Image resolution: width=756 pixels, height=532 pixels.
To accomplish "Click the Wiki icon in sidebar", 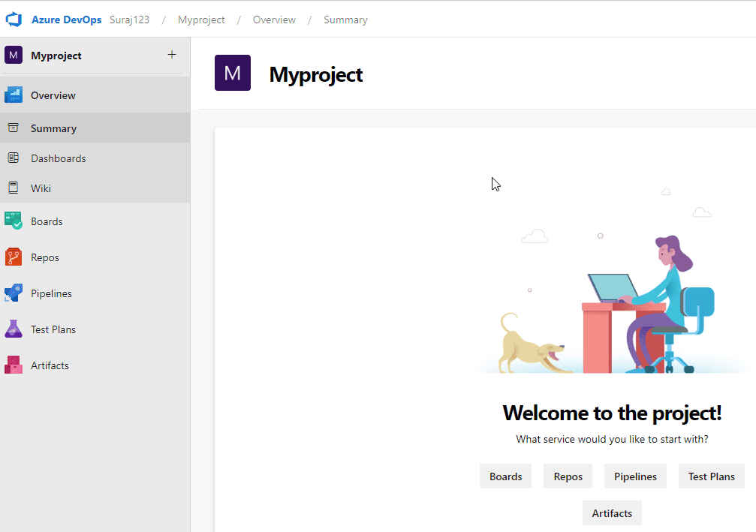I will tap(14, 188).
